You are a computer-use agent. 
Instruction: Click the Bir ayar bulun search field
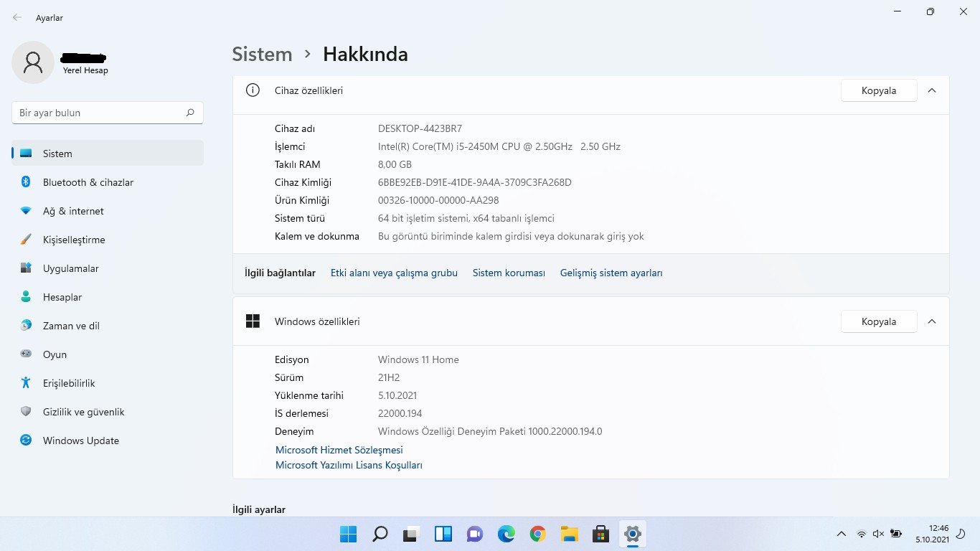click(108, 113)
